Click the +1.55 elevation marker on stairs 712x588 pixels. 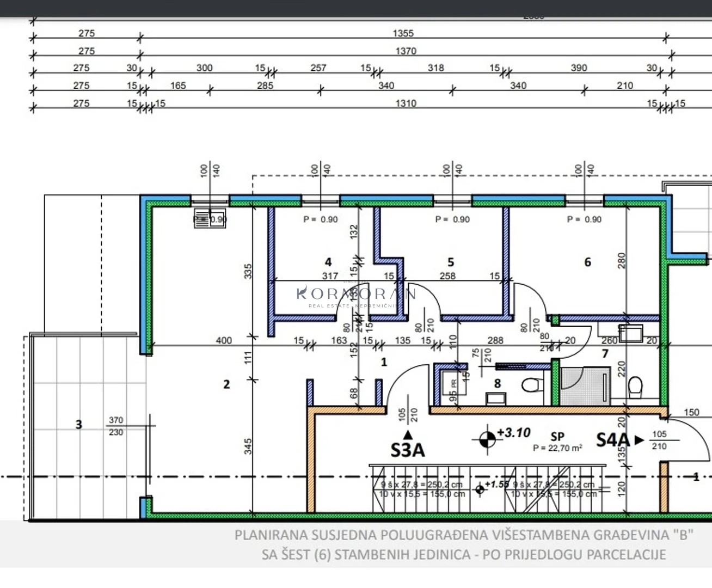[480, 489]
